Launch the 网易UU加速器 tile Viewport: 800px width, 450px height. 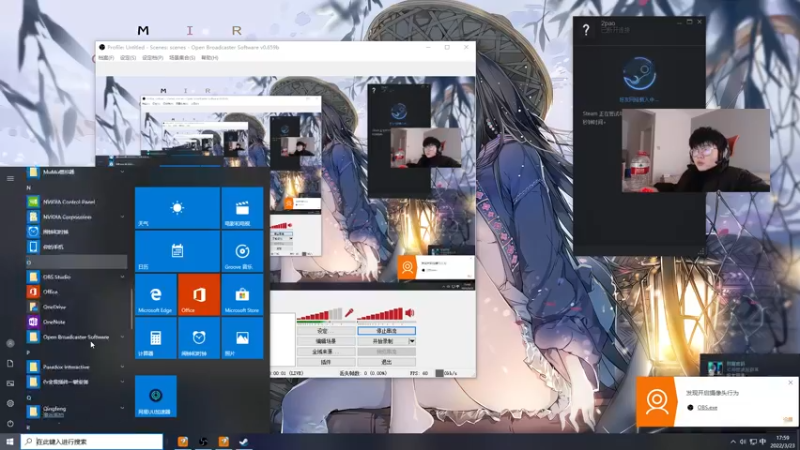pos(156,396)
